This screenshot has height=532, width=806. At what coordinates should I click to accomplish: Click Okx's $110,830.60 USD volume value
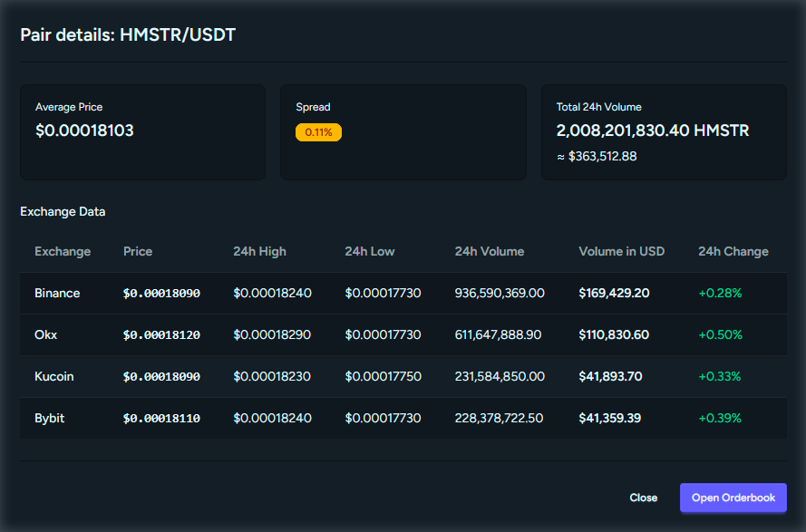click(x=612, y=334)
